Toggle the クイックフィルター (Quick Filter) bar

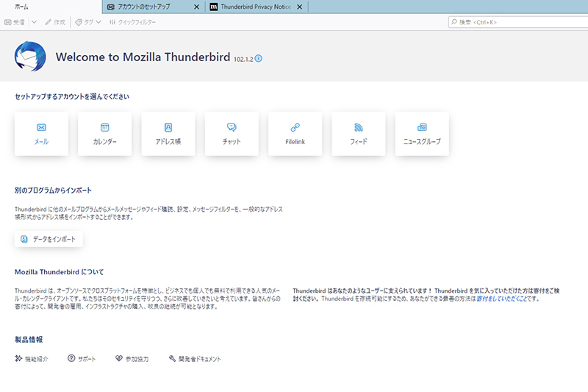click(x=132, y=22)
